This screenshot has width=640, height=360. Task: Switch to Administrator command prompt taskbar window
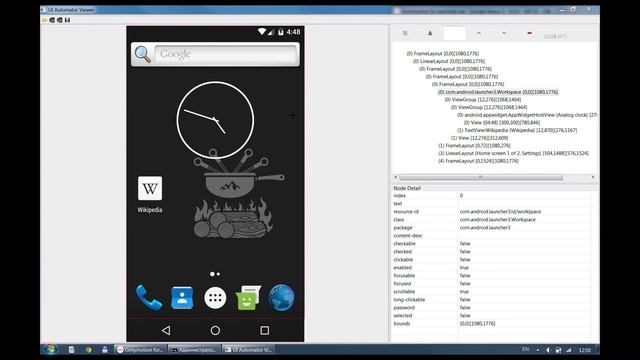click(x=194, y=350)
